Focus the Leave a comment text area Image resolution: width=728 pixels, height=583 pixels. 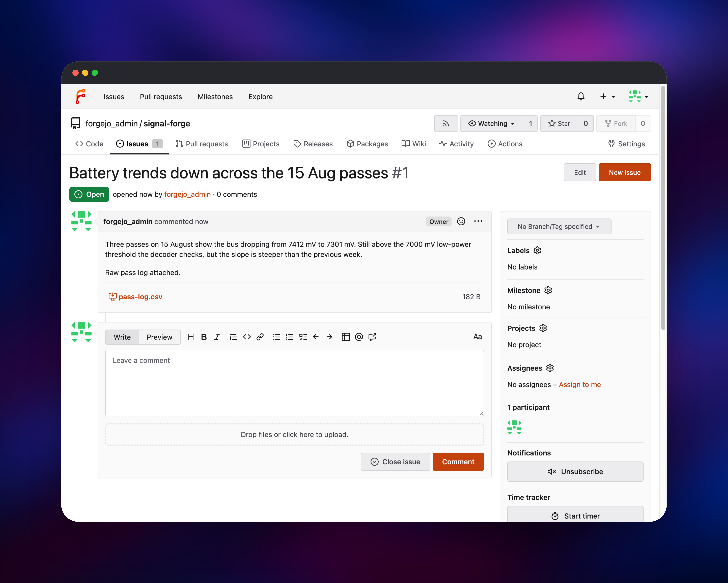(x=294, y=383)
